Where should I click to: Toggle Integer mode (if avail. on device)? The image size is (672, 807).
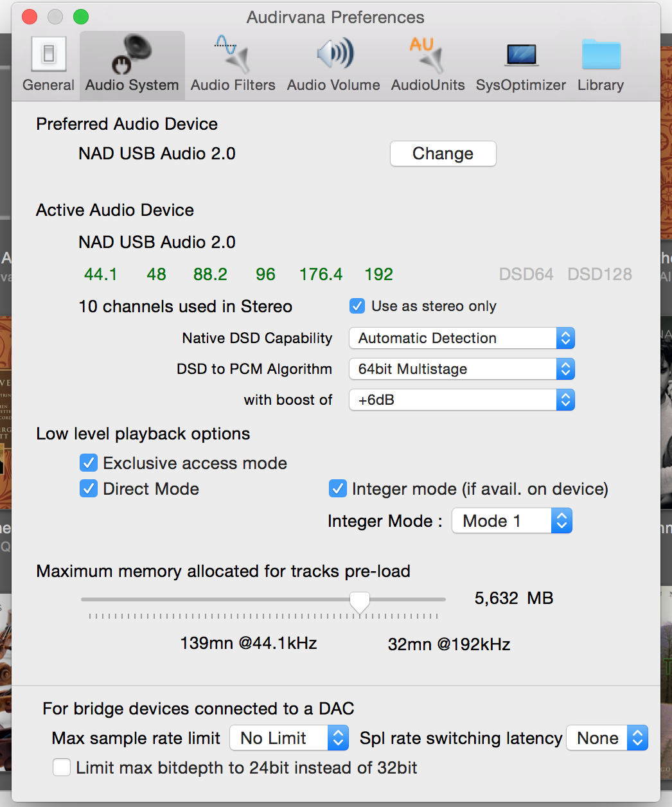338,488
